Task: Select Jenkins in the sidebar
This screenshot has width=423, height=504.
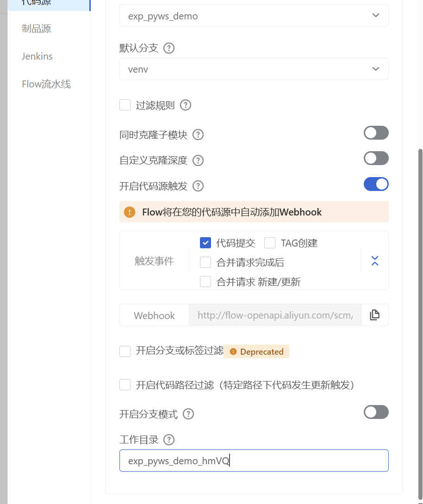Action: click(37, 56)
